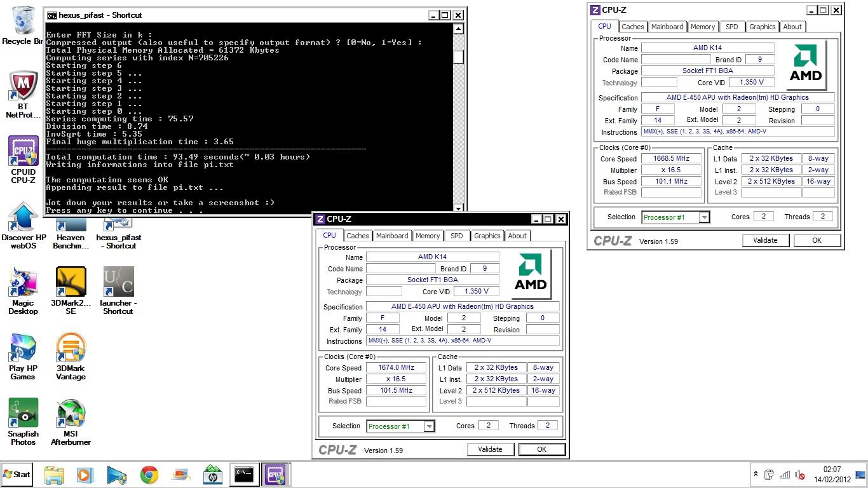Minimize the hexus_pifast console window
This screenshot has width=868, height=488.
(x=433, y=15)
